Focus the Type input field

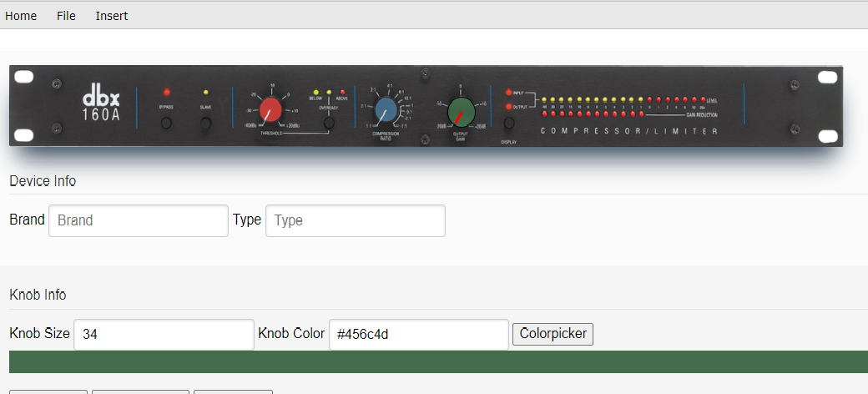pos(356,221)
